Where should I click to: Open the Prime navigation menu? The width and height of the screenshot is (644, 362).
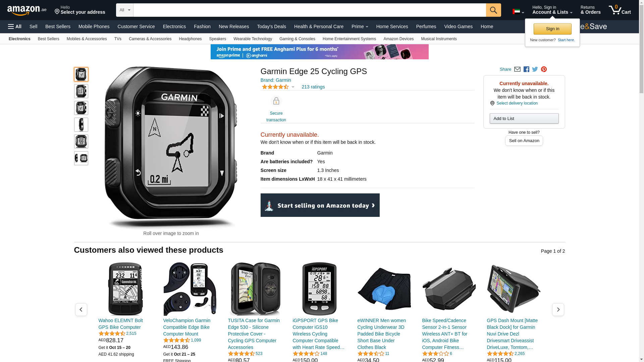click(x=360, y=26)
